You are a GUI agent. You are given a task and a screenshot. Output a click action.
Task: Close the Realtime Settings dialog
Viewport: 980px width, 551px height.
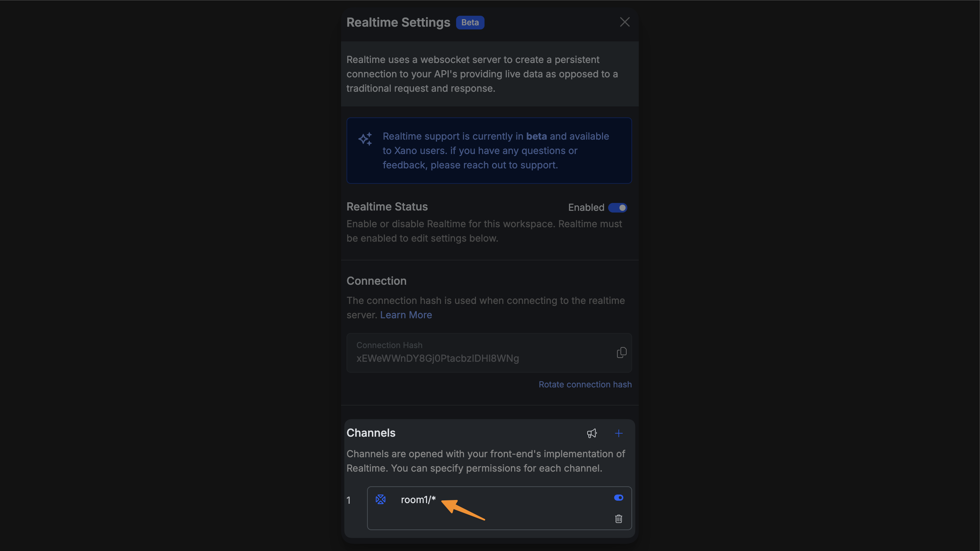click(x=624, y=22)
